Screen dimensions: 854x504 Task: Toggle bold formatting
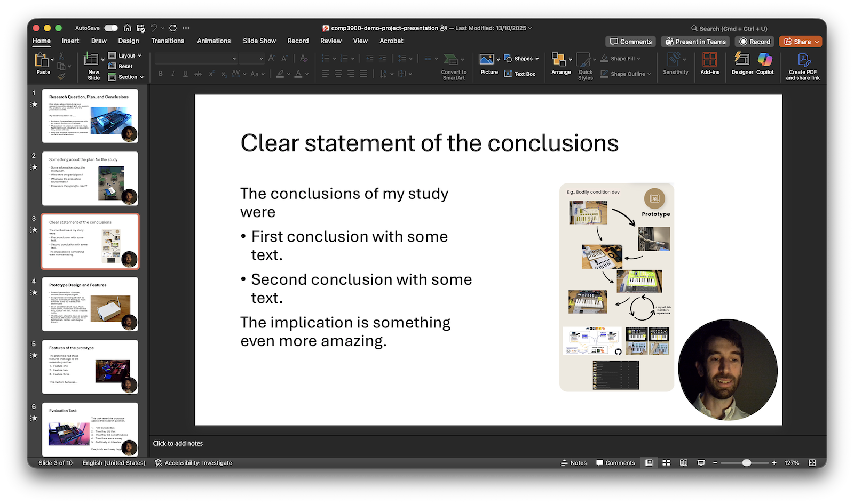click(160, 74)
